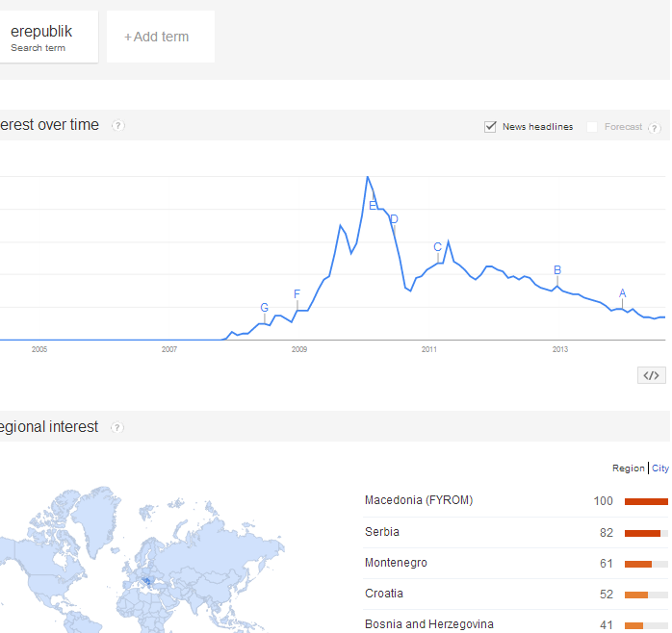Open help icon next to Regional interest

117,427
